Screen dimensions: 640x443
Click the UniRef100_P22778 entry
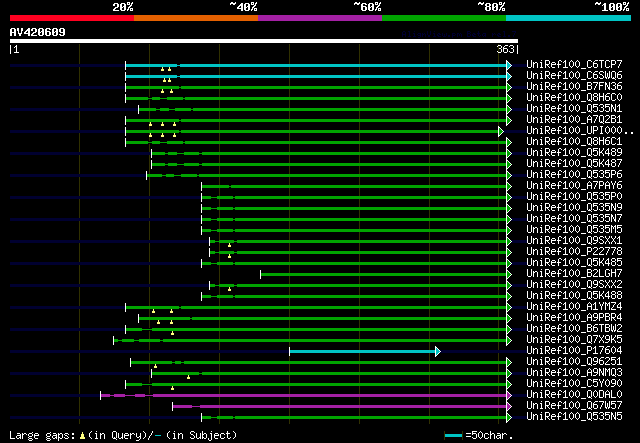tap(574, 252)
